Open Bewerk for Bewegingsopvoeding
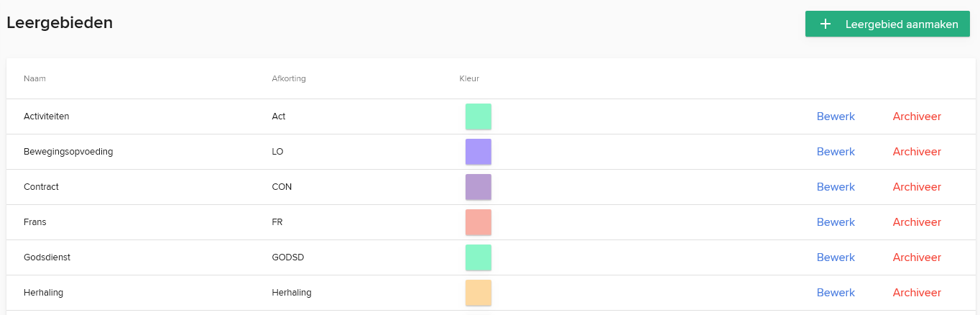The image size is (980, 315). coord(836,152)
